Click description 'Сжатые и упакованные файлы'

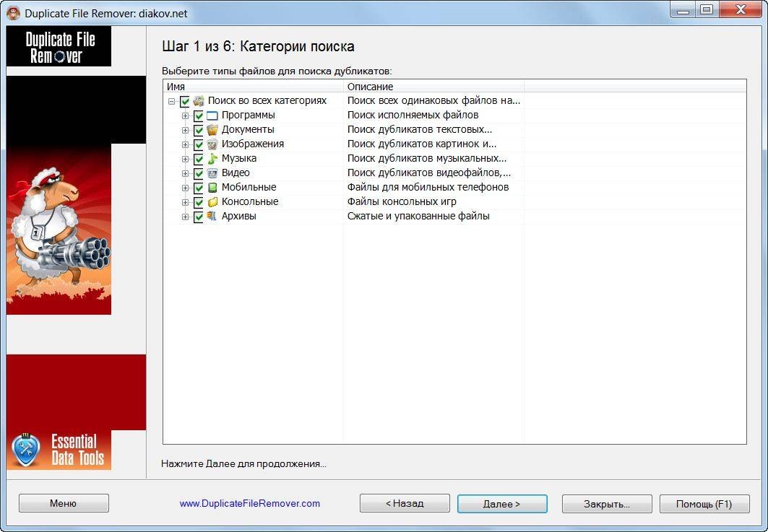pos(418,216)
